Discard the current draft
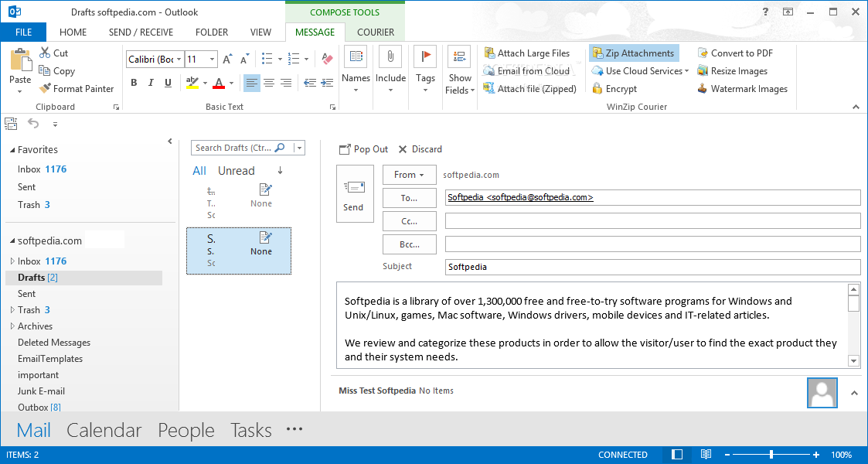868x464 pixels. [420, 149]
